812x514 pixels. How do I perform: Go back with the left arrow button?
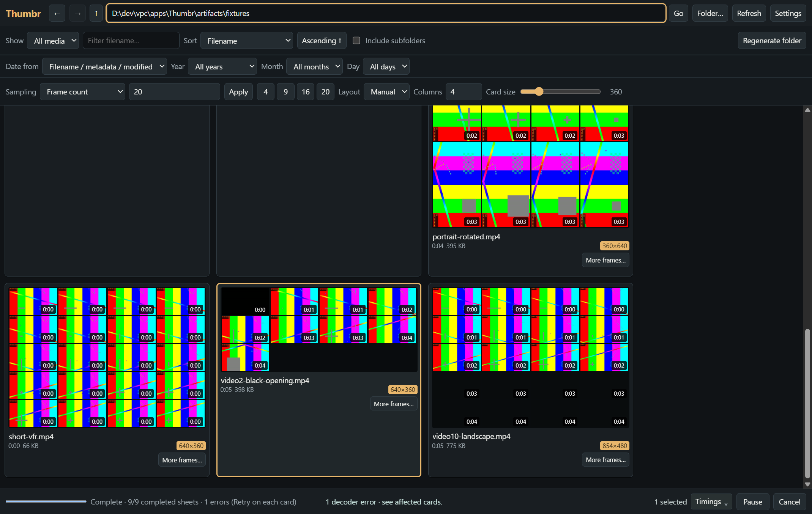(57, 13)
